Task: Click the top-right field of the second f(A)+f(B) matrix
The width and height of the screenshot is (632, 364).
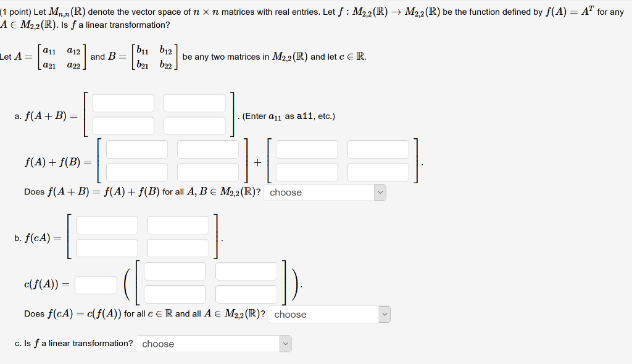Action: [378, 149]
